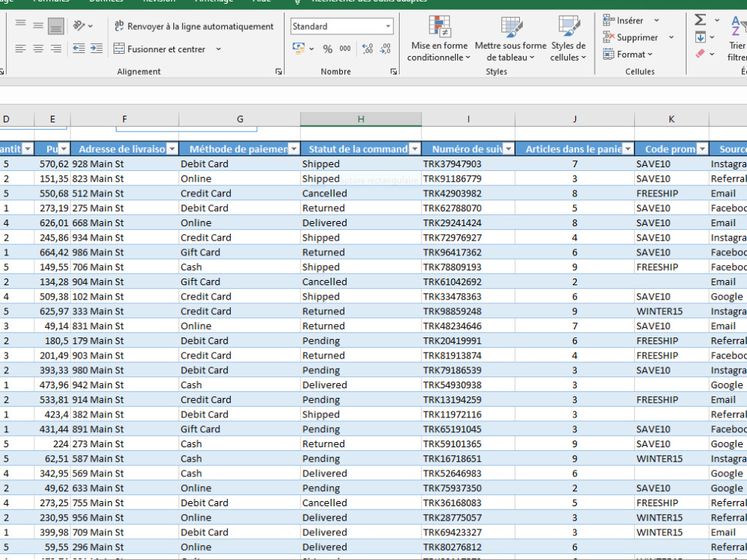Apply accounting number format
Screen dimensions: 747x560
click(x=299, y=48)
